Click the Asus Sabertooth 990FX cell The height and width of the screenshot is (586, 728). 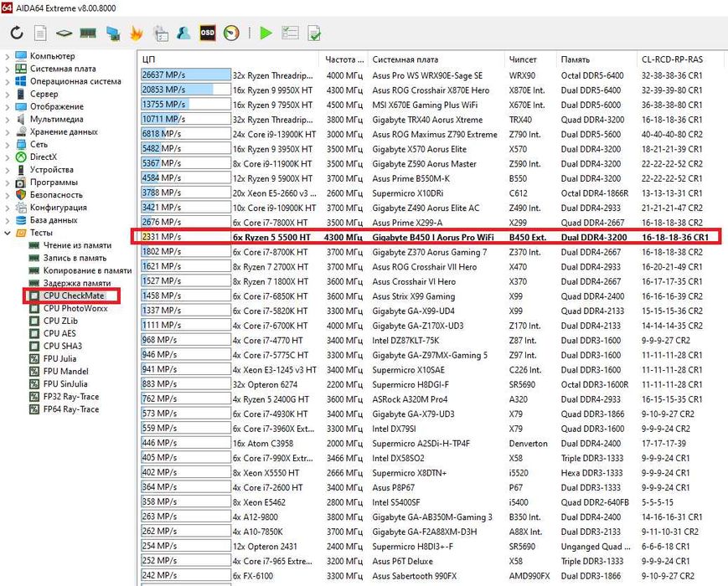(414, 576)
